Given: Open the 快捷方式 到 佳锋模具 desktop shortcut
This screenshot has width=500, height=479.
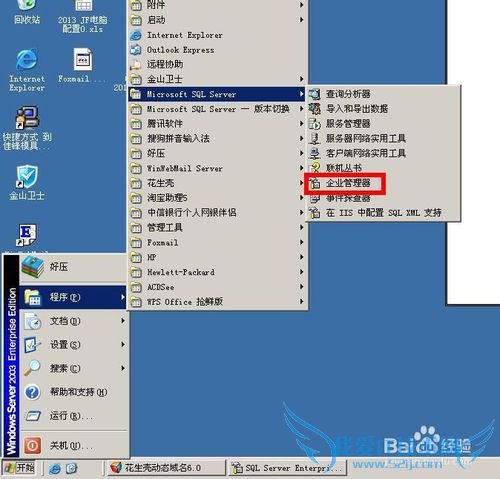Looking at the screenshot, I should point(27,128).
